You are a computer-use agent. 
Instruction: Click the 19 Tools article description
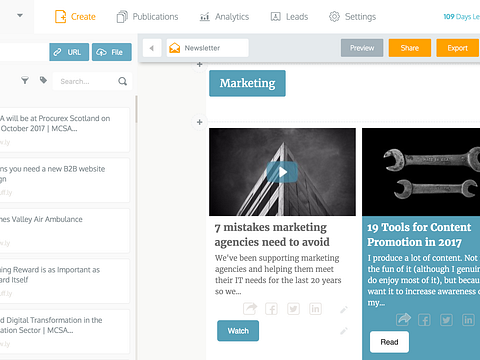[x=423, y=280]
